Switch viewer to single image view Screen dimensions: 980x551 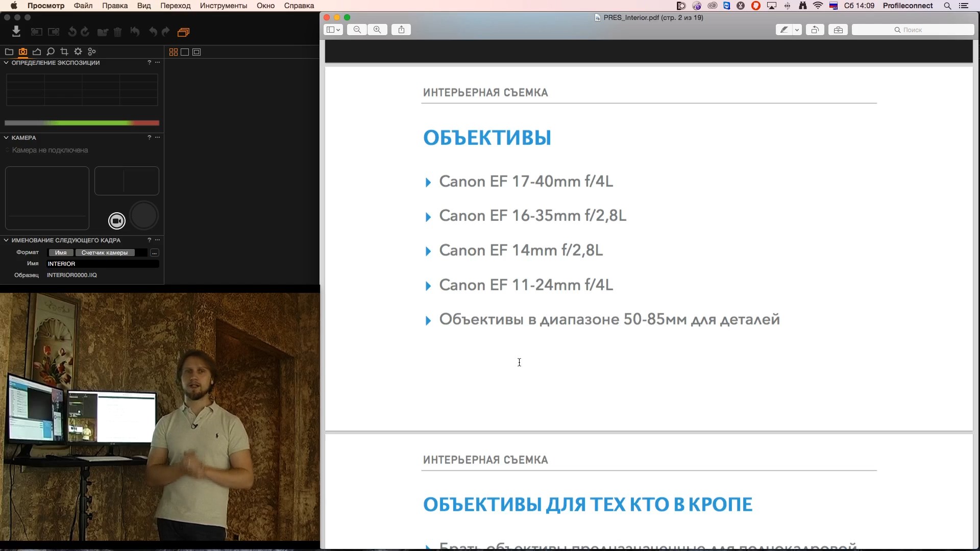(185, 52)
